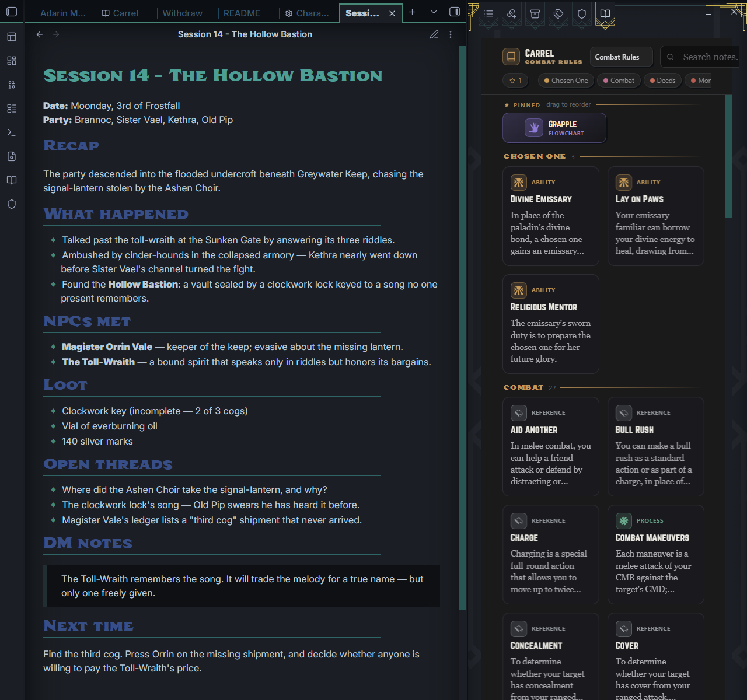Navigate forward with the right arrow
747x700 pixels.
tap(56, 34)
